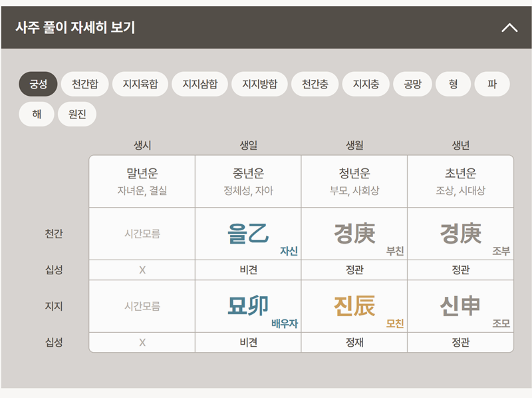Click the 경庚 stem in the 생년 column
The width and height of the screenshot is (532, 398).
click(461, 234)
